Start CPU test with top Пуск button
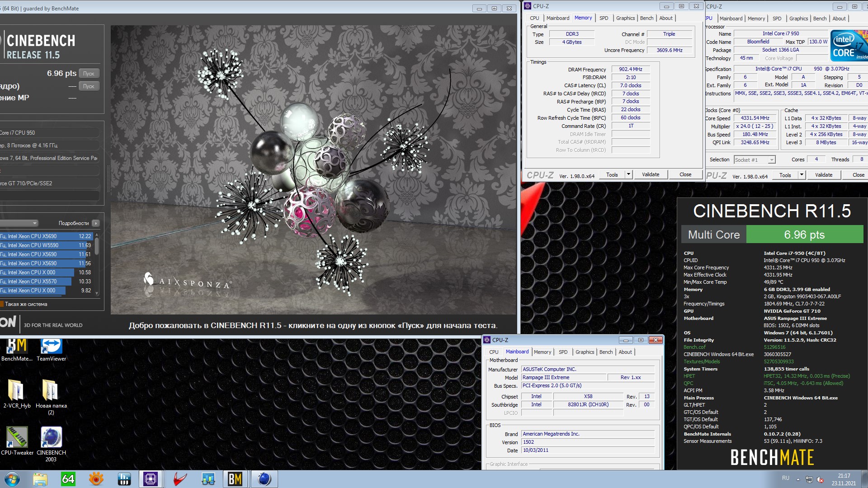868x488 pixels. [89, 73]
